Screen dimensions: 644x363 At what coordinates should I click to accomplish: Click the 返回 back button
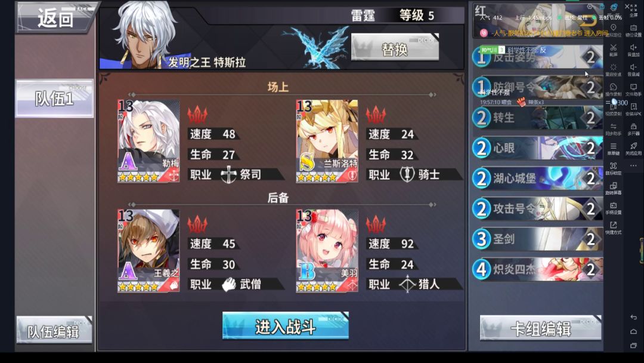pyautogui.click(x=55, y=18)
